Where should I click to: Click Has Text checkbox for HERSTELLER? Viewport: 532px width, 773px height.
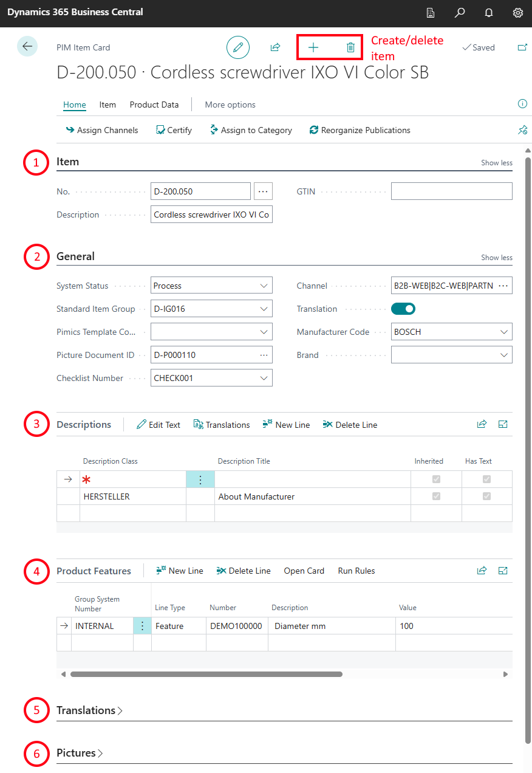[486, 496]
